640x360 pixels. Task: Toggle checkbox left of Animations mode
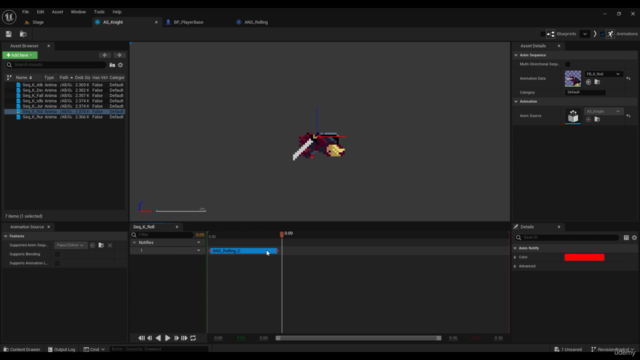pos(602,34)
